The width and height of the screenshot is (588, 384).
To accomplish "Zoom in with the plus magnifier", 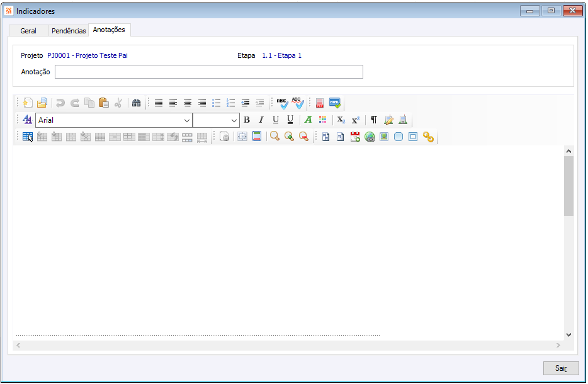I will (289, 137).
